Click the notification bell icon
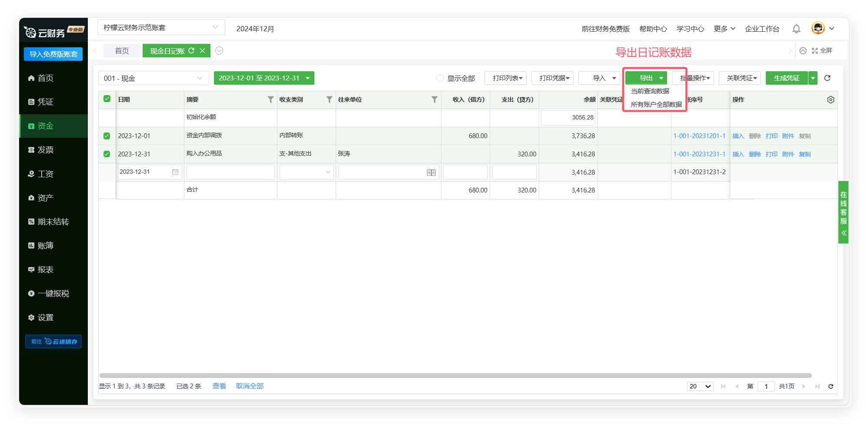Viewport: 868px width, 424px height. (x=796, y=29)
